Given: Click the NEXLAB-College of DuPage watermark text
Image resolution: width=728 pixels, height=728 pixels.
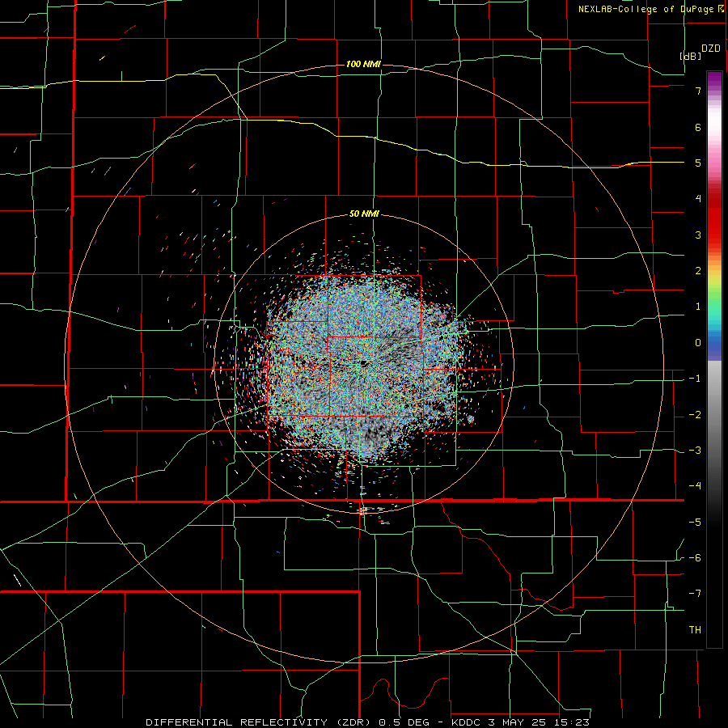Looking at the screenshot, I should point(652,9).
